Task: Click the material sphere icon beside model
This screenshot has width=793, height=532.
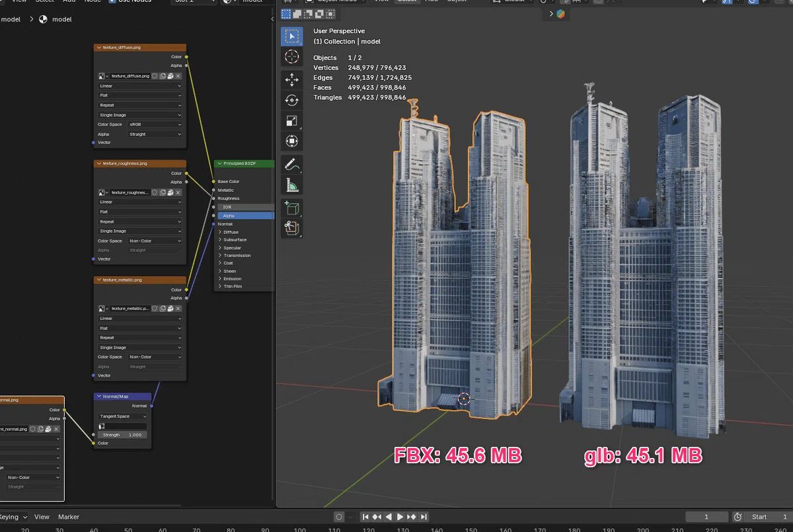Action: (x=44, y=19)
